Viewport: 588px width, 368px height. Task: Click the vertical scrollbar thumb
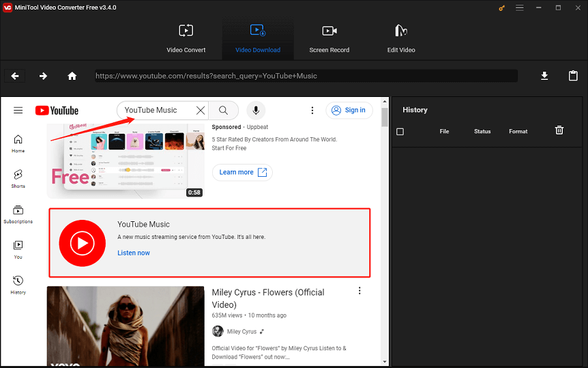pyautogui.click(x=385, y=117)
